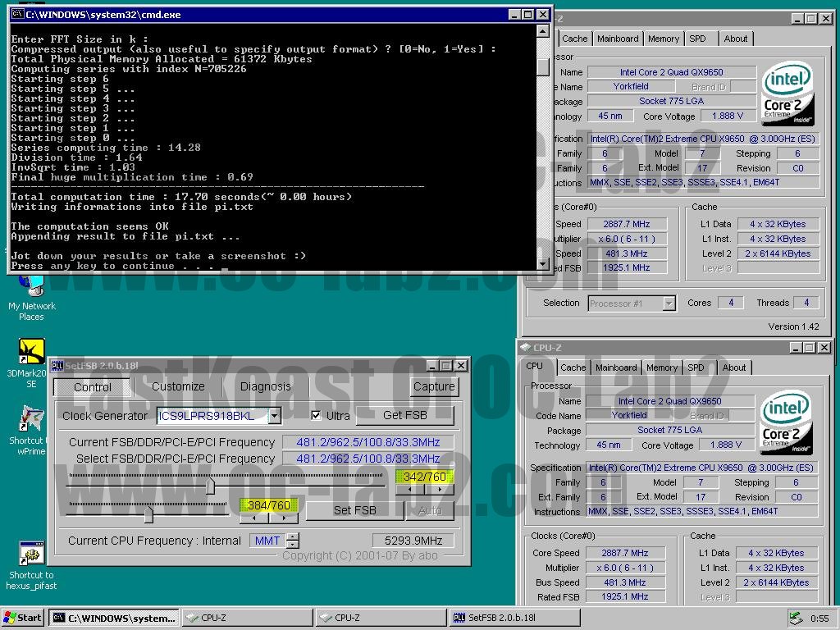Click the lower slider thumb in SetFSB
The width and height of the screenshot is (840, 630).
[148, 515]
